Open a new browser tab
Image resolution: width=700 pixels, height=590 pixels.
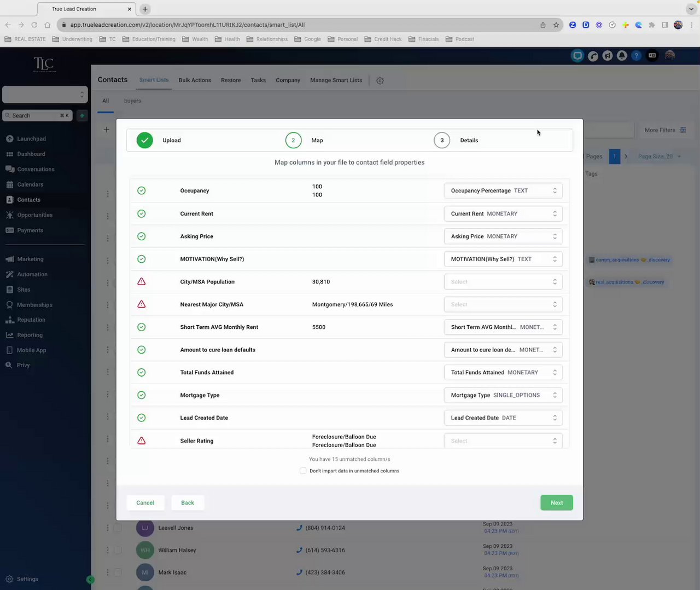pos(145,9)
